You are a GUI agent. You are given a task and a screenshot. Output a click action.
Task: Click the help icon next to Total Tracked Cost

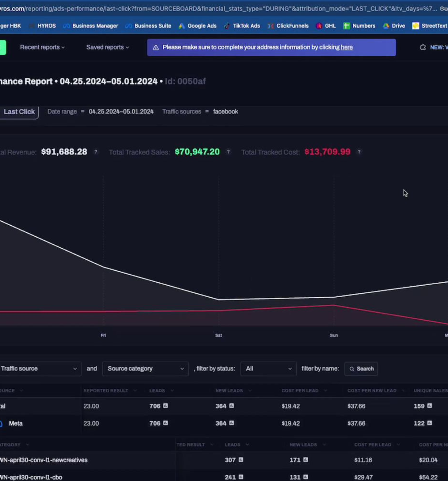[x=359, y=152]
